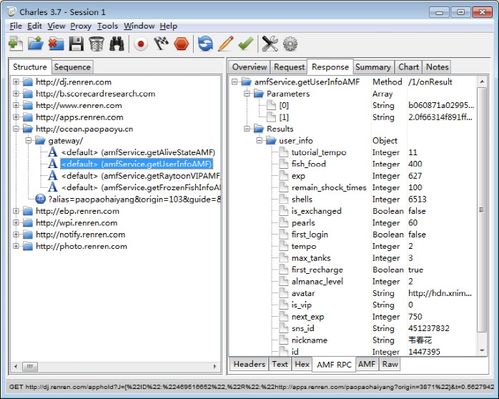
Task: Expand the http://dj.renren.com host node
Action: click(x=16, y=82)
